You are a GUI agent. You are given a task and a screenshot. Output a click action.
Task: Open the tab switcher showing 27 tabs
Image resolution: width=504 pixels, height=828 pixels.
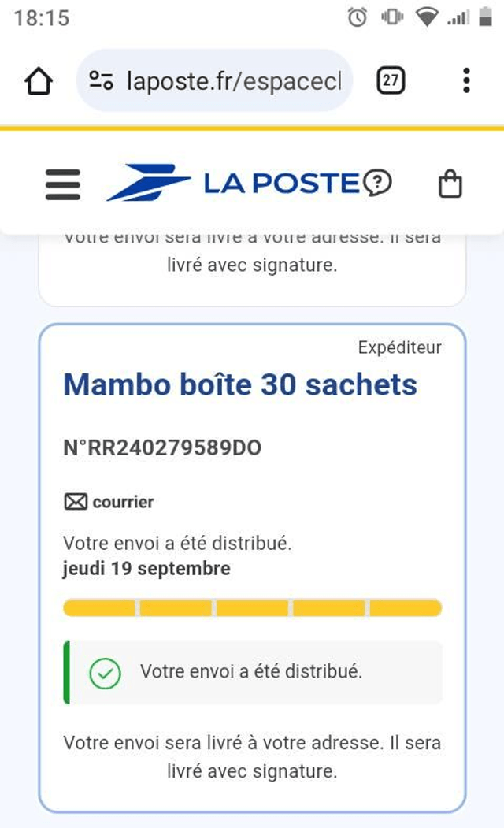point(391,80)
